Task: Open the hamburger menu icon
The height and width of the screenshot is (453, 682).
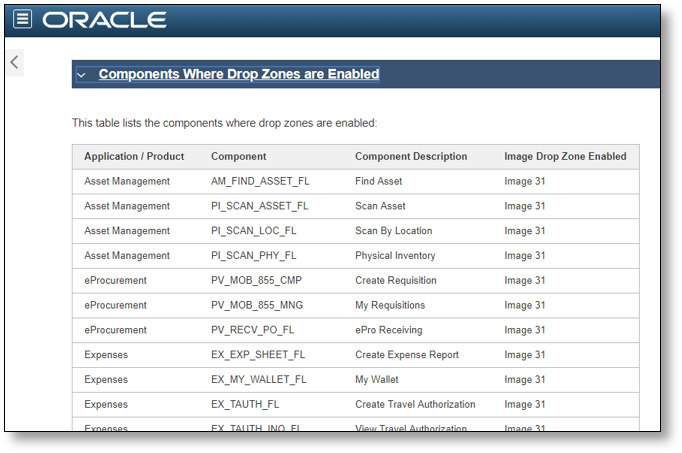Action: 23,19
